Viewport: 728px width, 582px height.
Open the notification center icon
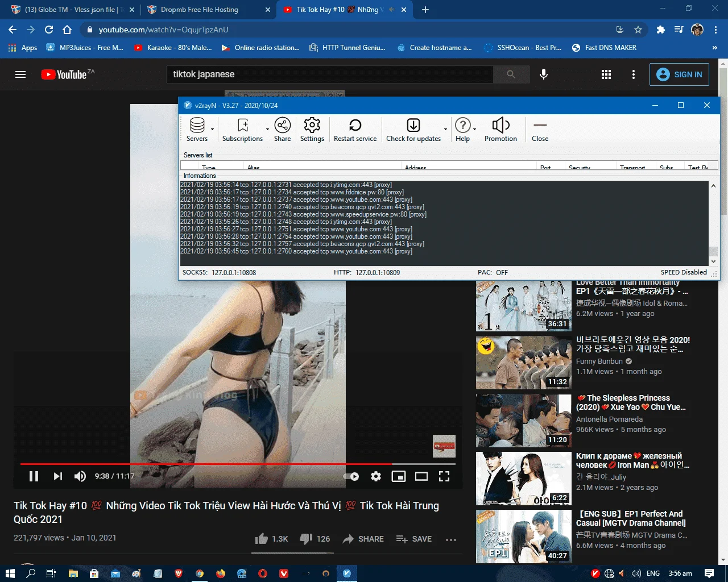pyautogui.click(x=709, y=573)
